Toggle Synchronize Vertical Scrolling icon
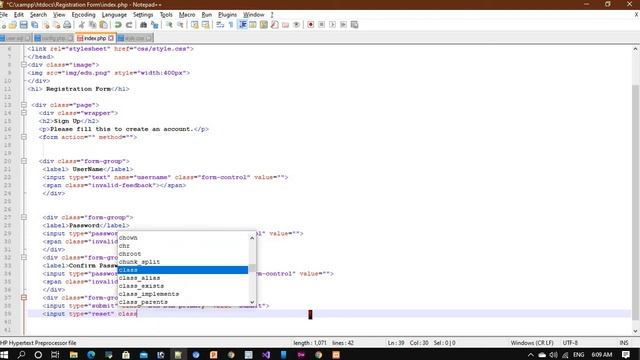640x360 pixels. click(x=194, y=25)
